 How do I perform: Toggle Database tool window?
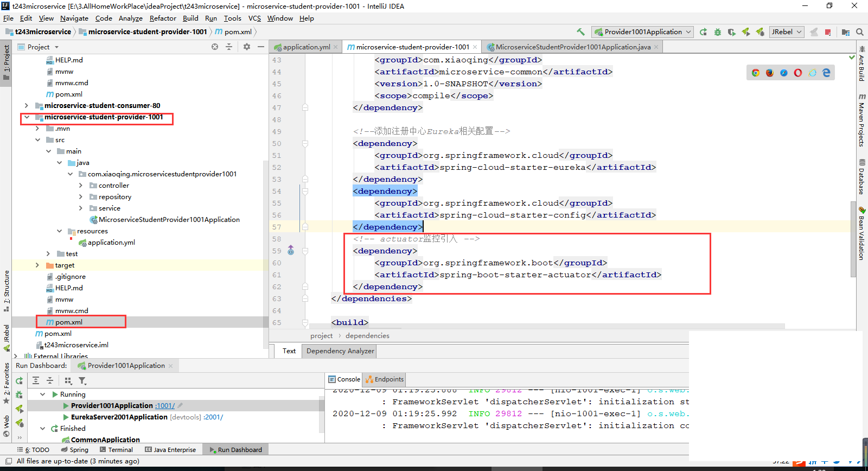(861, 176)
